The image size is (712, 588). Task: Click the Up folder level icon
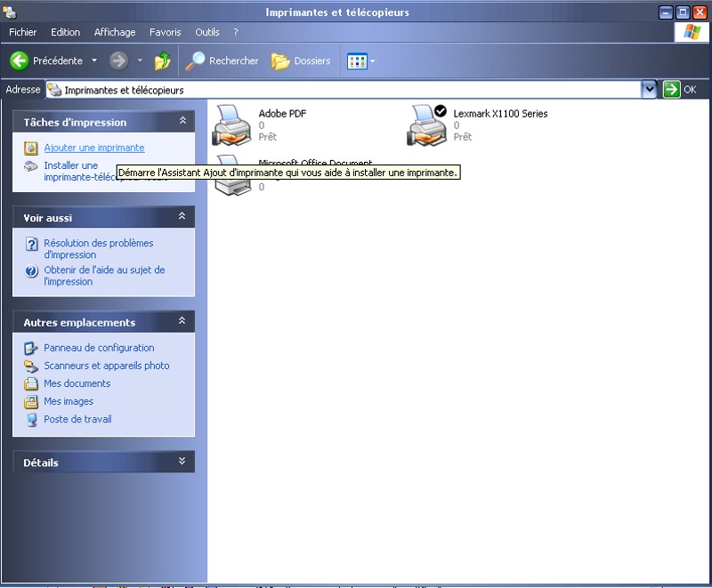[x=162, y=60]
